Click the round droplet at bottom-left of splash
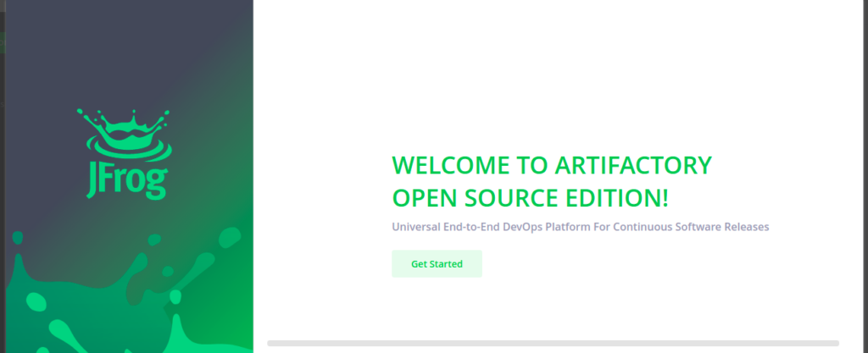This screenshot has height=353, width=868. (36, 301)
